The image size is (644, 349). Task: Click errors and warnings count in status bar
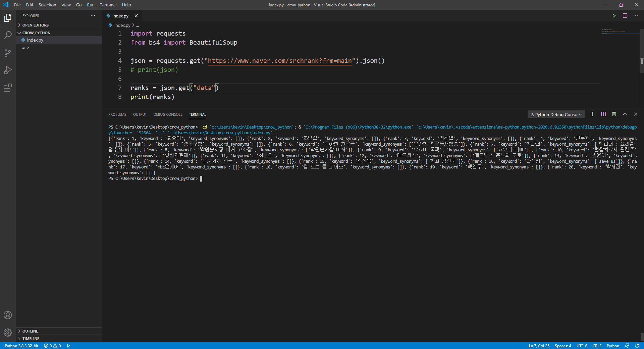click(x=52, y=346)
